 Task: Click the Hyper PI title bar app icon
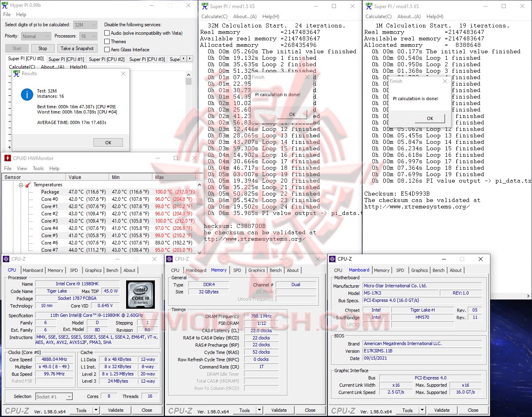click(x=5, y=5)
